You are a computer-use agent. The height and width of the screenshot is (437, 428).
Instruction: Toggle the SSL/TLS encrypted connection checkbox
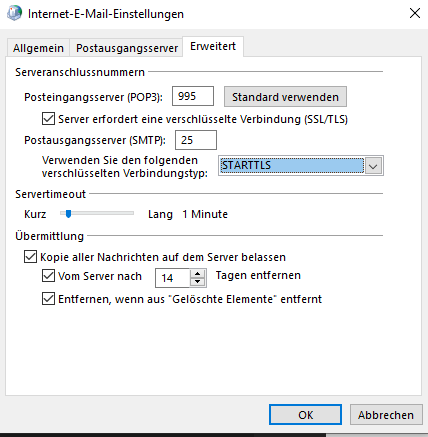tap(48, 119)
